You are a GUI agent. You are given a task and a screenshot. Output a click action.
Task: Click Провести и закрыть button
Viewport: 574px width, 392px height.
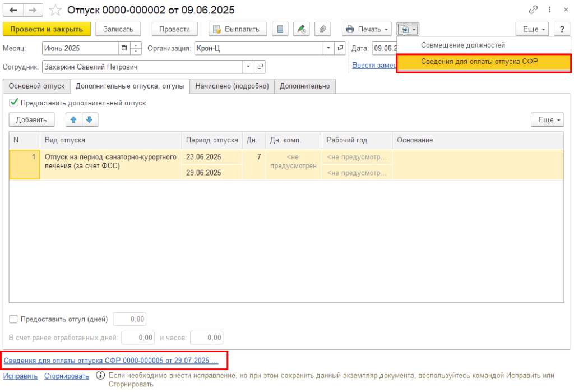[x=47, y=29]
